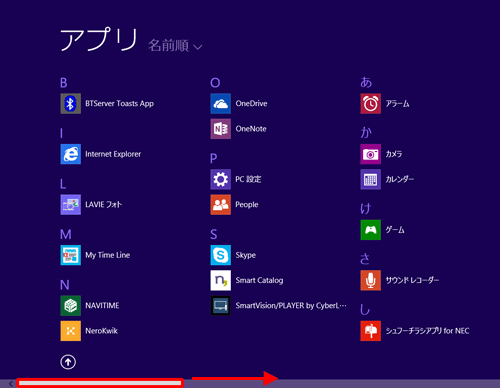Launch the カメラ camera icon
500x388 pixels.
tap(370, 154)
